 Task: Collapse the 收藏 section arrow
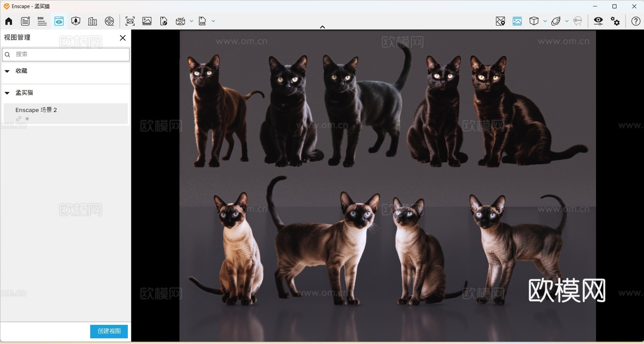pos(7,71)
